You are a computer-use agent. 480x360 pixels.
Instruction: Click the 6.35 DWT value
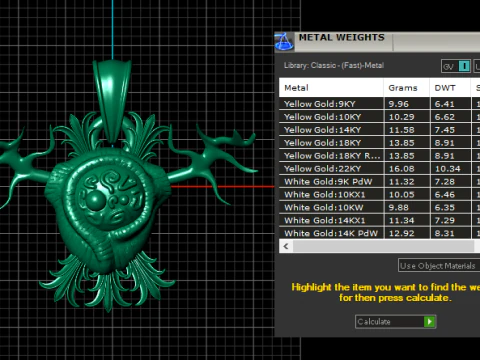444,208
